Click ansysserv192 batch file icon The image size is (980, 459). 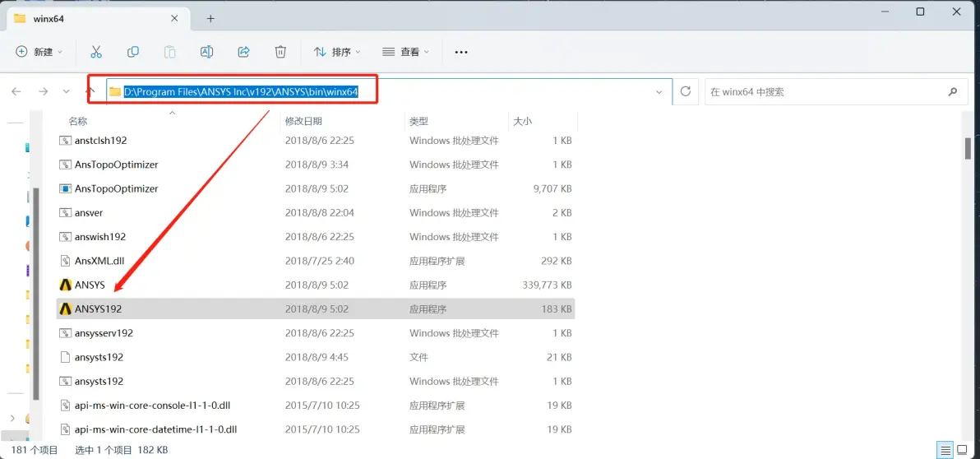(66, 333)
